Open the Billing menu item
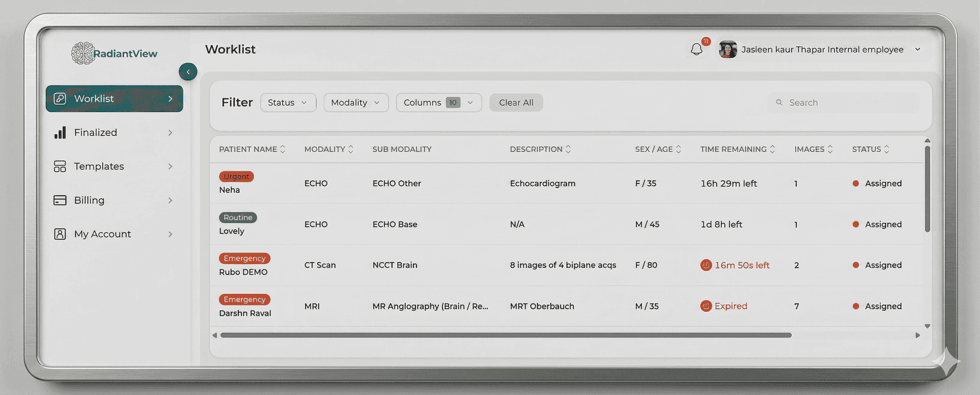 point(114,200)
